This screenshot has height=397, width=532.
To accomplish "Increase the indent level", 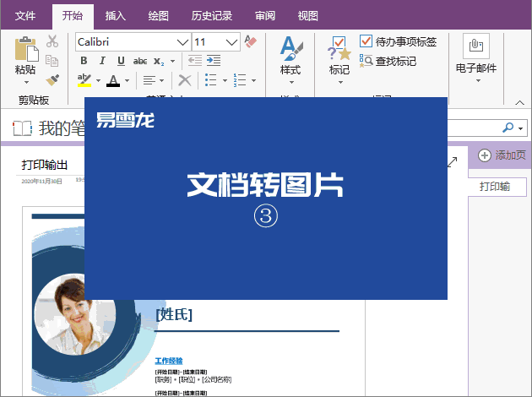I will point(214,61).
